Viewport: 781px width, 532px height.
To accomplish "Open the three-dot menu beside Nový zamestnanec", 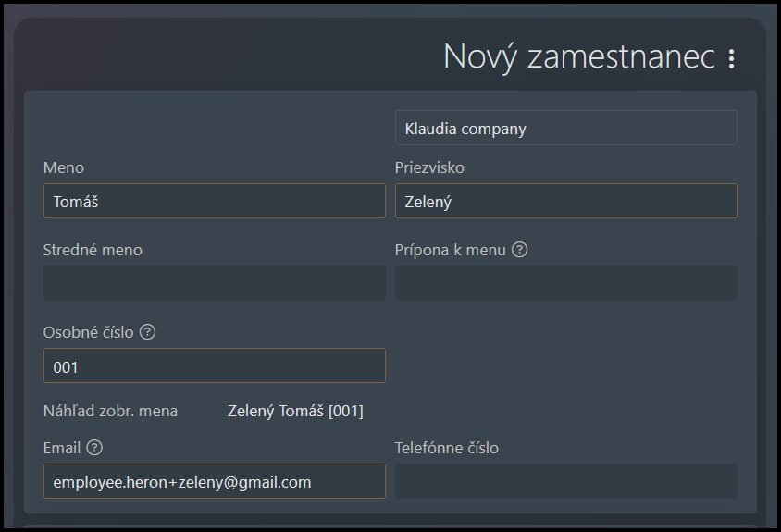I will point(731,58).
